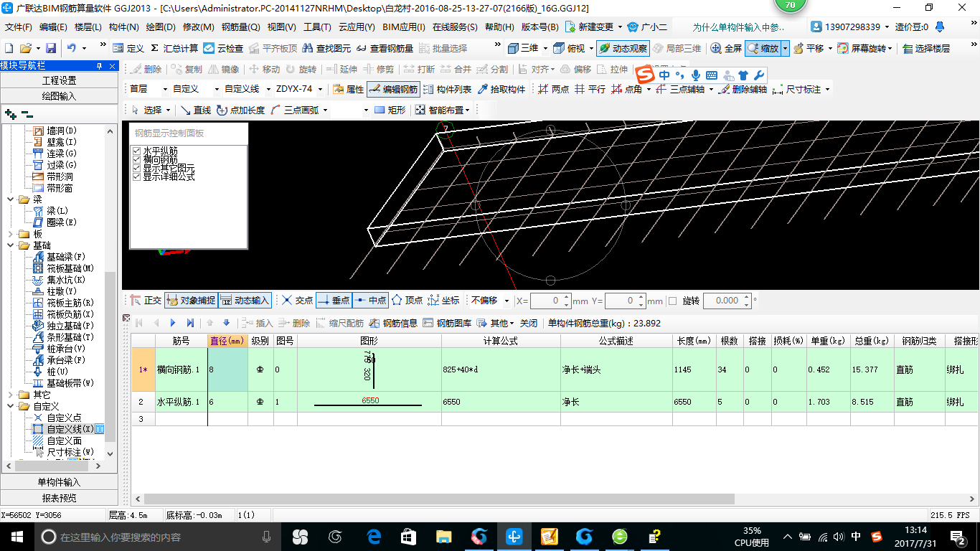Click 拾取构件 pick component tool

pos(501,89)
